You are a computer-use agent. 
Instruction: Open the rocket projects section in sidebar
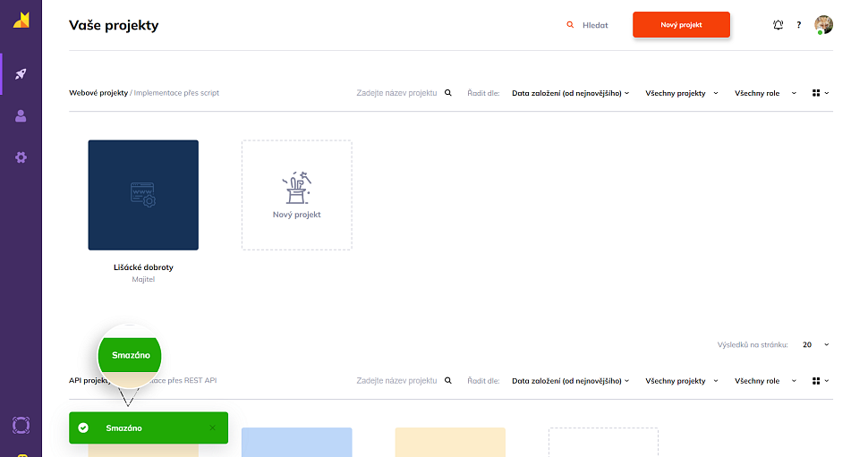point(21,73)
